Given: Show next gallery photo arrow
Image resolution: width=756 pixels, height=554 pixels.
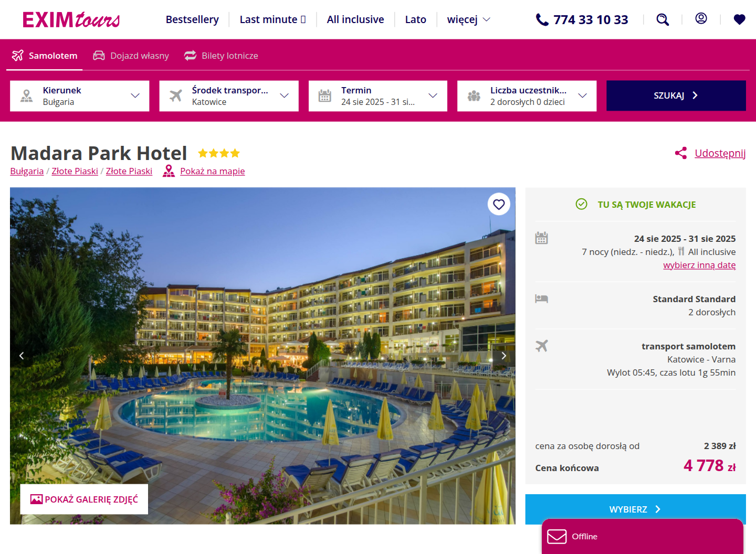Looking at the screenshot, I should pyautogui.click(x=503, y=356).
